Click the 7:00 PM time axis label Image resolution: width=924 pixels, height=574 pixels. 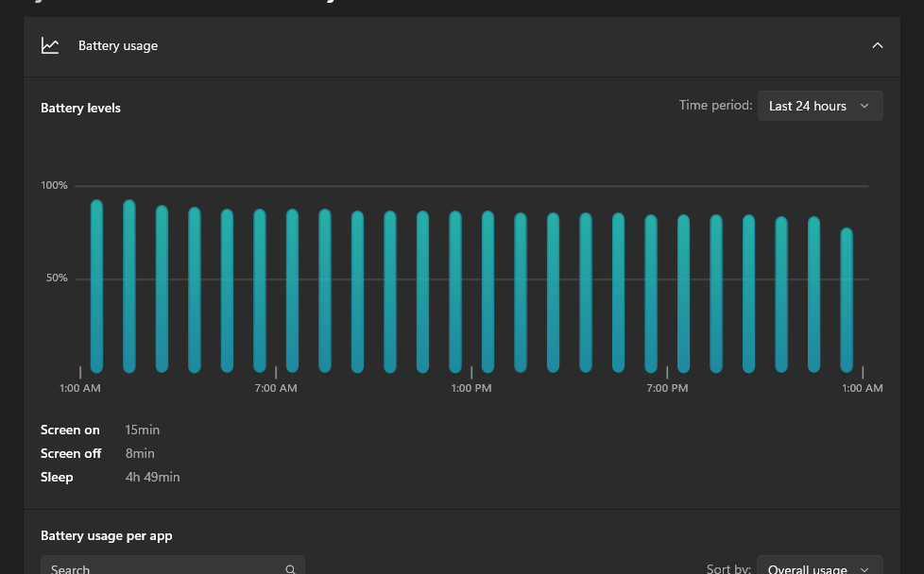667,388
